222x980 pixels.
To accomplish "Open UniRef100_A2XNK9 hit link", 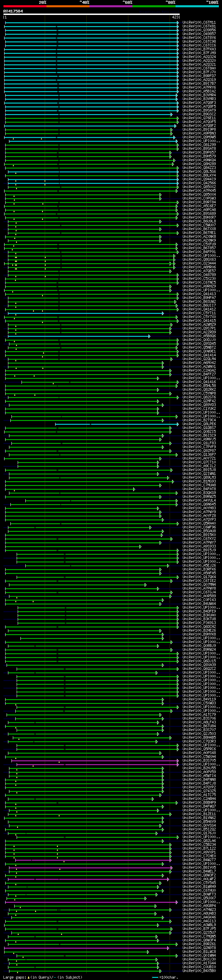I will pyautogui.click(x=199, y=241).
